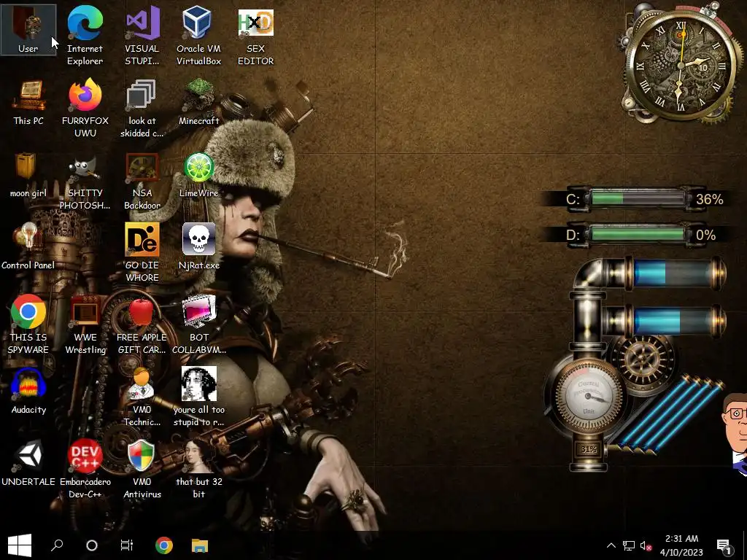Click the yellow De icon shortcut
This screenshot has width=747, height=560.
pos(142,252)
